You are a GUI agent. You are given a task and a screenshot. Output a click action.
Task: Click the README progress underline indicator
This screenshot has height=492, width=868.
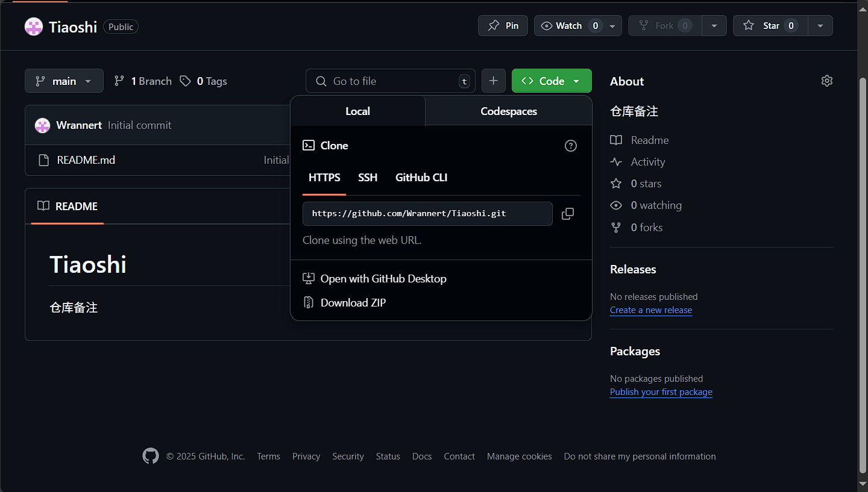(67, 223)
